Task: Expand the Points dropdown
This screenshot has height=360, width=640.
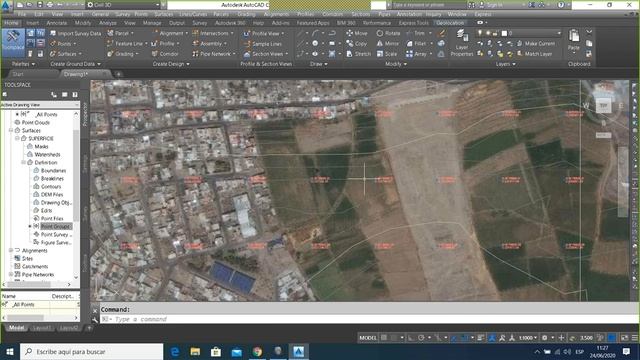Action: point(75,44)
